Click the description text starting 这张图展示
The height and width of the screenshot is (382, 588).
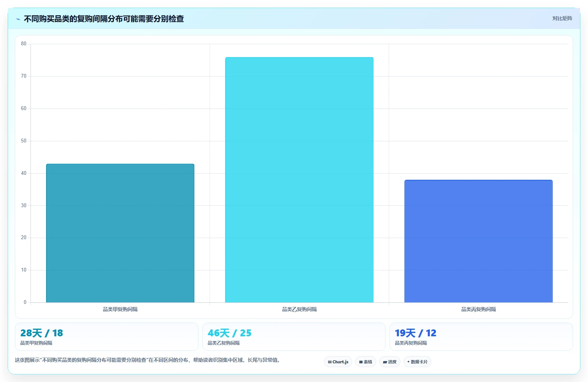(x=148, y=360)
